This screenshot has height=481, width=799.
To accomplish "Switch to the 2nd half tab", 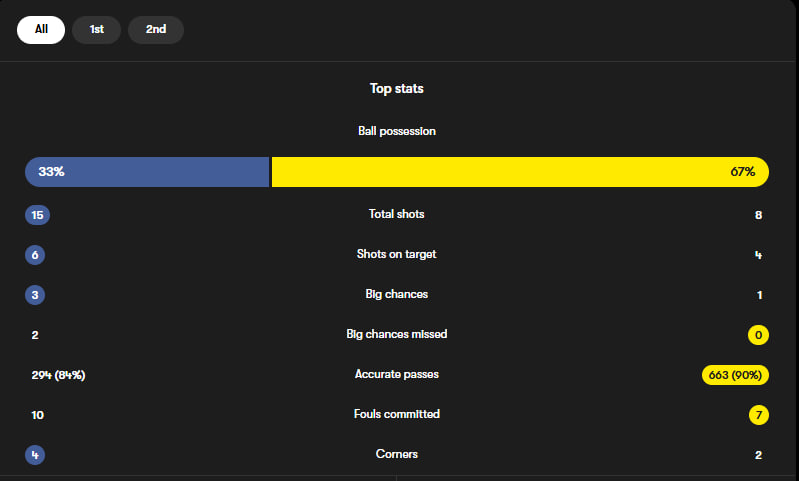I will click(x=156, y=30).
